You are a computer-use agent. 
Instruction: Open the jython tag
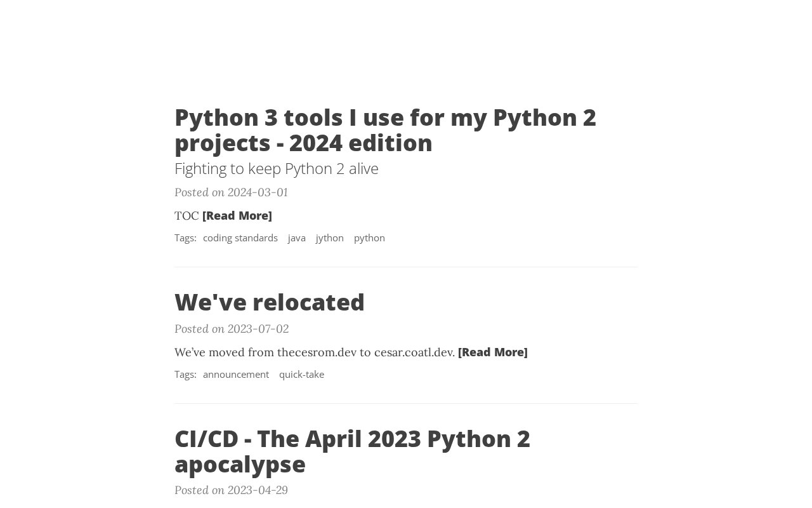click(329, 238)
